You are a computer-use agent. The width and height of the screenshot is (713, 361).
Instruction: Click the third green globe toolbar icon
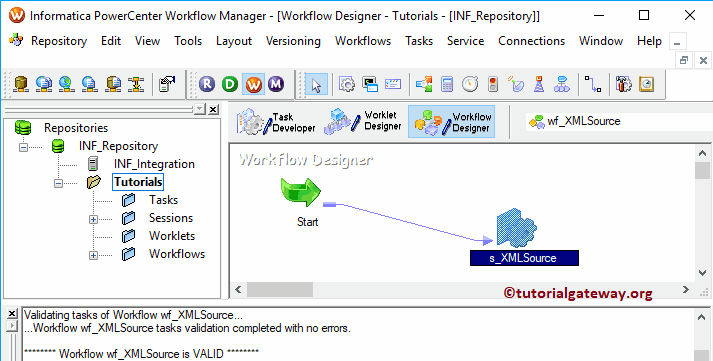(x=66, y=84)
